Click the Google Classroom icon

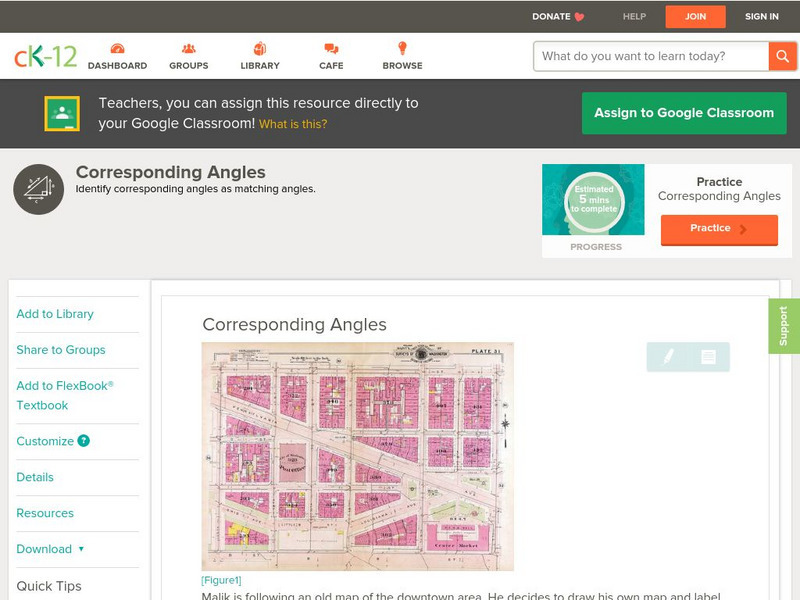(62, 113)
